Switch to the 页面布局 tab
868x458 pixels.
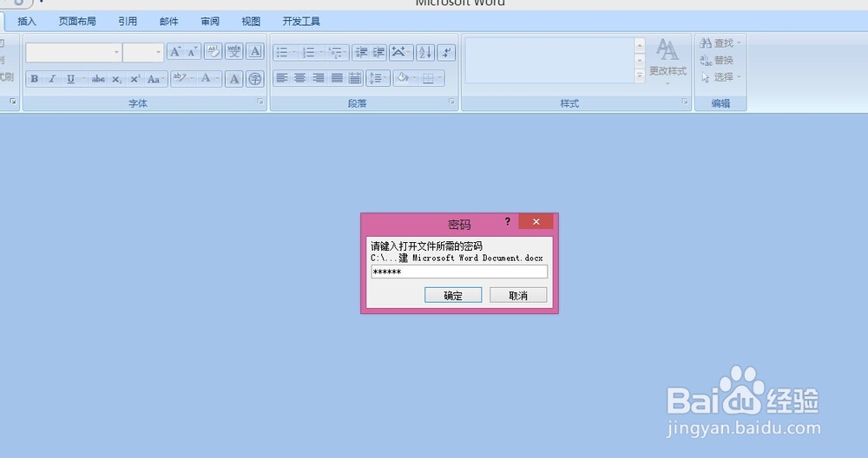coord(77,22)
